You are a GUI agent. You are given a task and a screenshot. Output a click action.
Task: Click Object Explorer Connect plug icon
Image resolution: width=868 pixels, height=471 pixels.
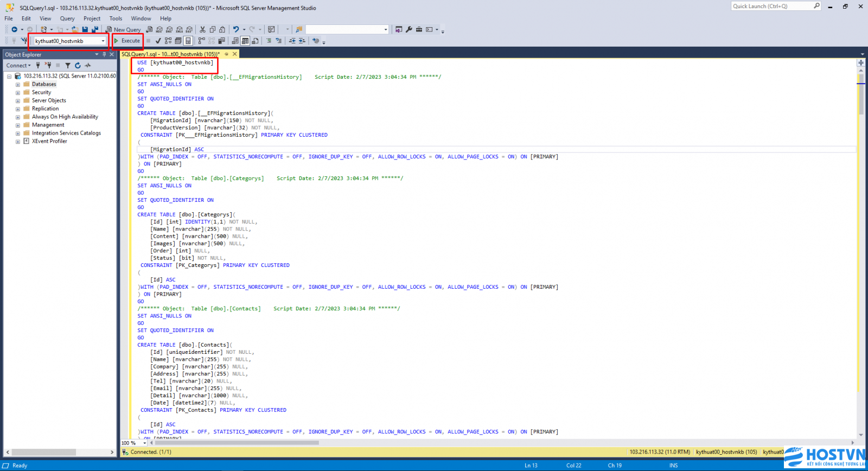(38, 66)
